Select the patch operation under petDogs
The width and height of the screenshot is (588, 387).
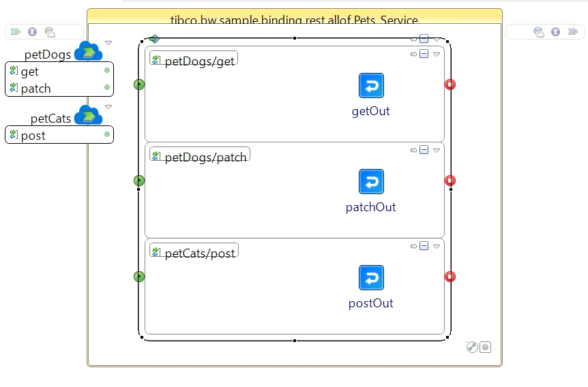click(x=59, y=88)
